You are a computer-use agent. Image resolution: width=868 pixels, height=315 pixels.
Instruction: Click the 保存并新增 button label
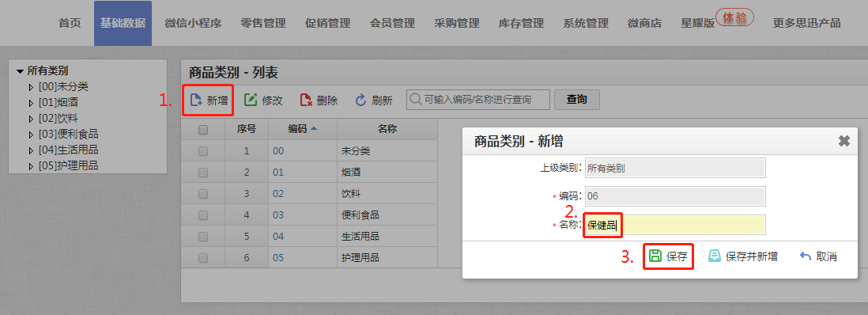coord(752,256)
